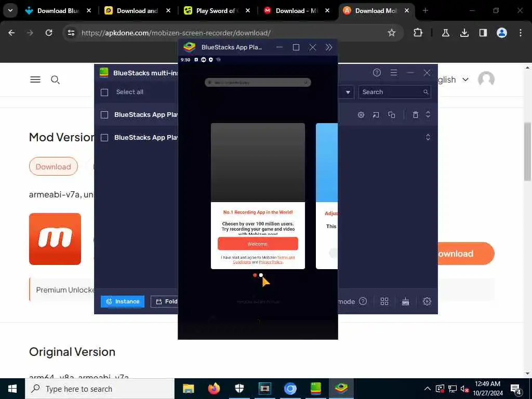
Task: Switch to MEGA Download browser tab
Action: coord(297,10)
